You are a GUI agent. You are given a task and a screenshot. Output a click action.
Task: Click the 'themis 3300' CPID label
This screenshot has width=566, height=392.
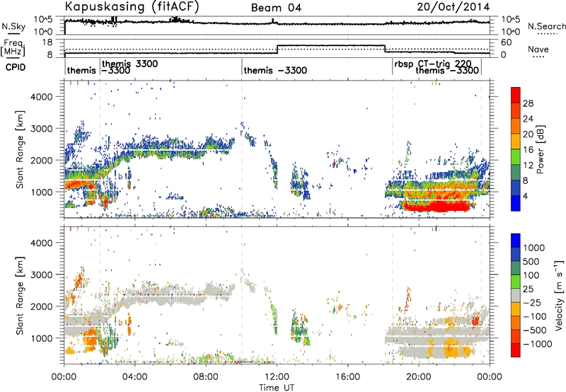130,64
